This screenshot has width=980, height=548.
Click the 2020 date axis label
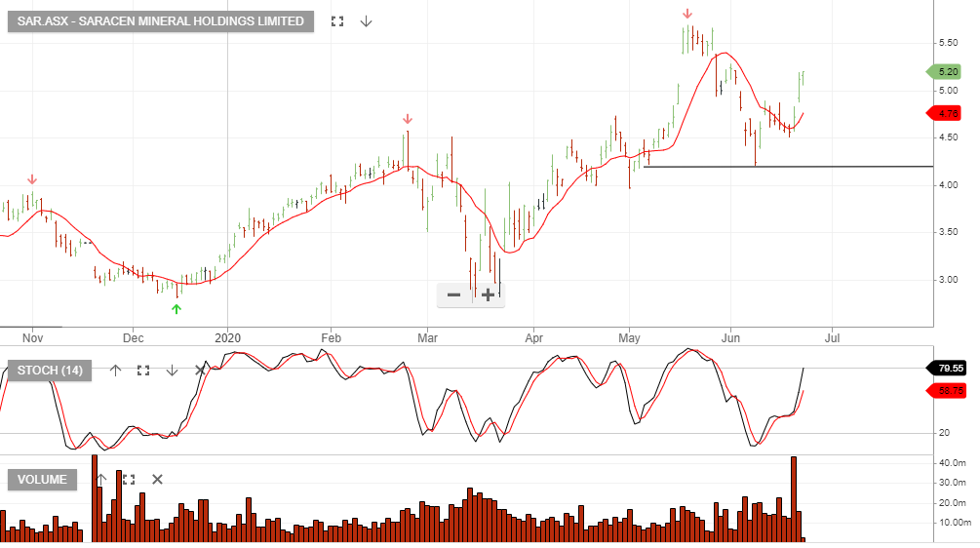pyautogui.click(x=227, y=338)
